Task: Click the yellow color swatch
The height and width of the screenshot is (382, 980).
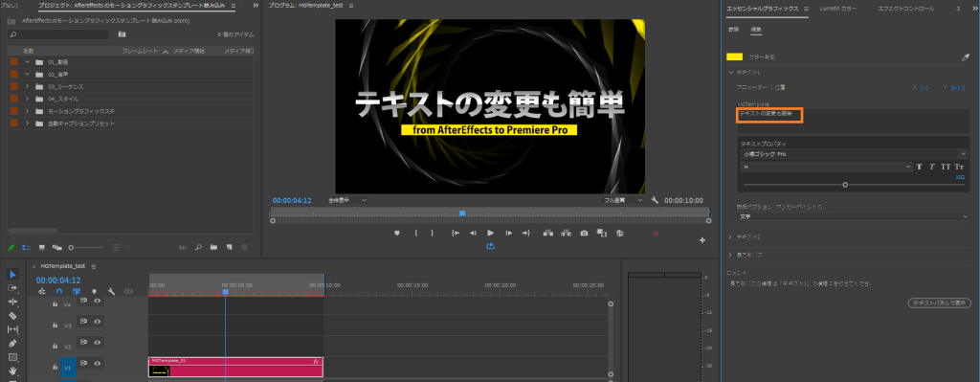Action: [734, 56]
